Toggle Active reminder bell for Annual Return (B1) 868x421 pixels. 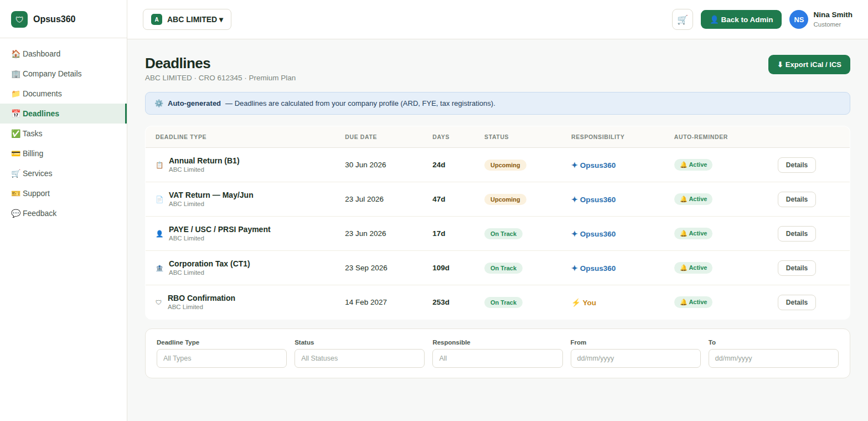point(693,165)
